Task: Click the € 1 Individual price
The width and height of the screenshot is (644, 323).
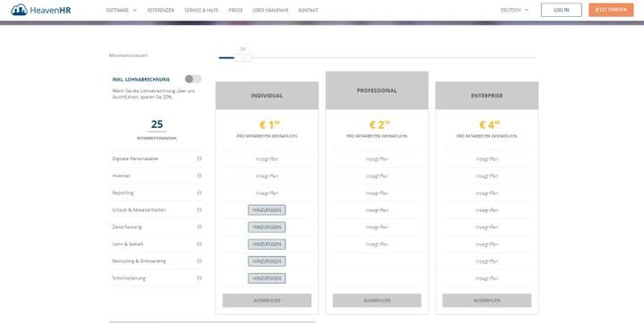Action: 270,124
